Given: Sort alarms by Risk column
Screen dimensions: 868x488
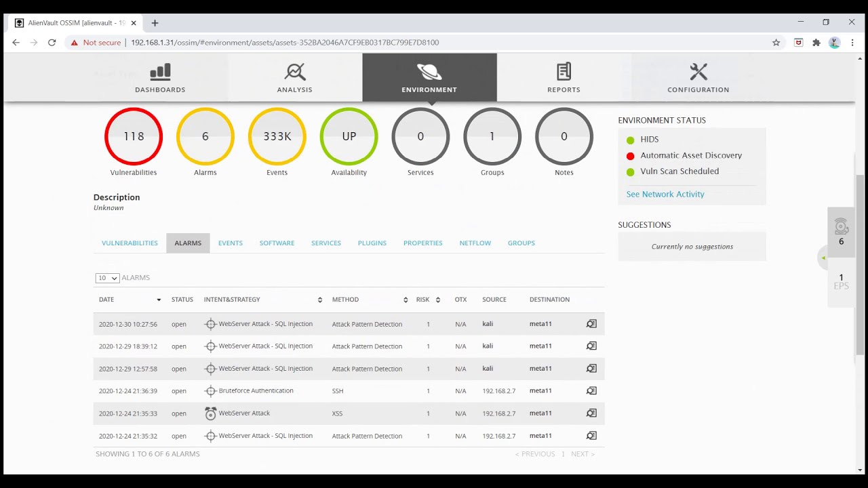Looking at the screenshot, I should 429,300.
